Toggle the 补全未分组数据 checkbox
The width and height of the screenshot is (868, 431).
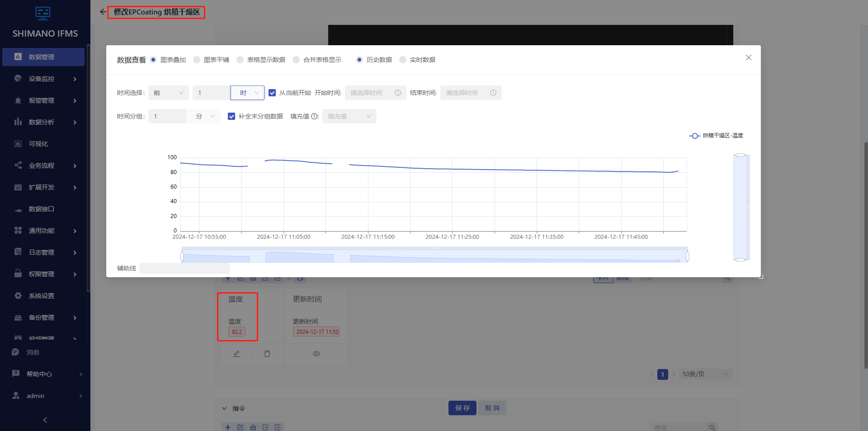click(231, 116)
